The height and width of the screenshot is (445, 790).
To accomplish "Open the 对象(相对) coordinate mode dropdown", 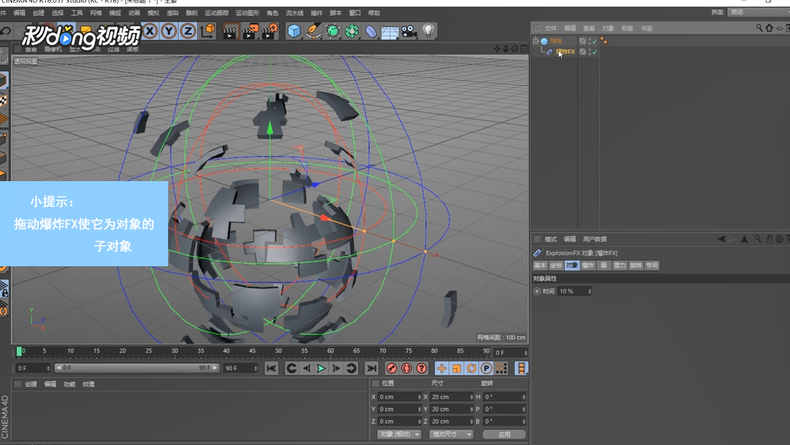I will (x=398, y=434).
